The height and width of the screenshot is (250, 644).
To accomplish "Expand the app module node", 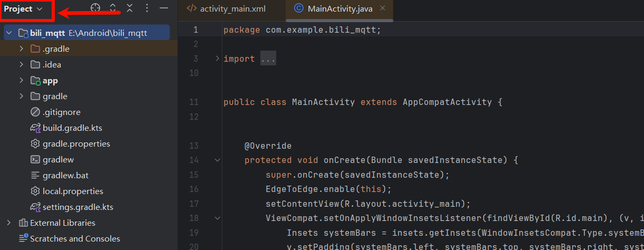I will click(22, 81).
